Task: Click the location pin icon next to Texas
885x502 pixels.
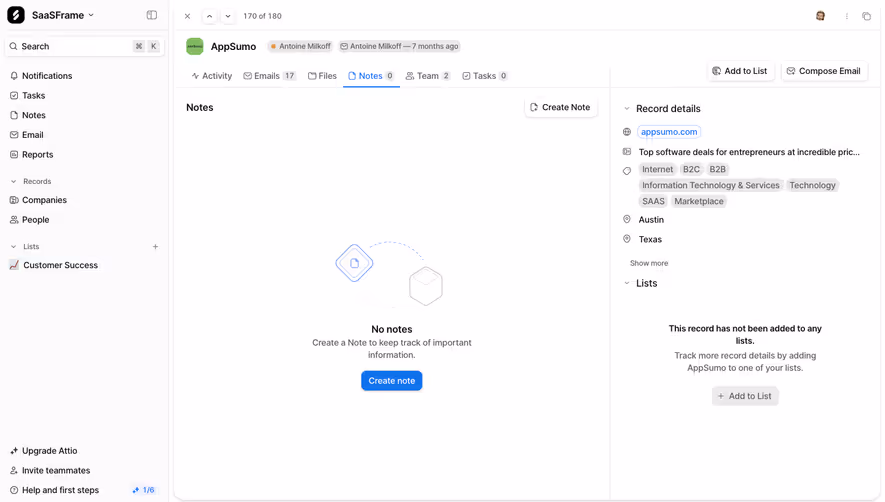Action: pos(626,239)
